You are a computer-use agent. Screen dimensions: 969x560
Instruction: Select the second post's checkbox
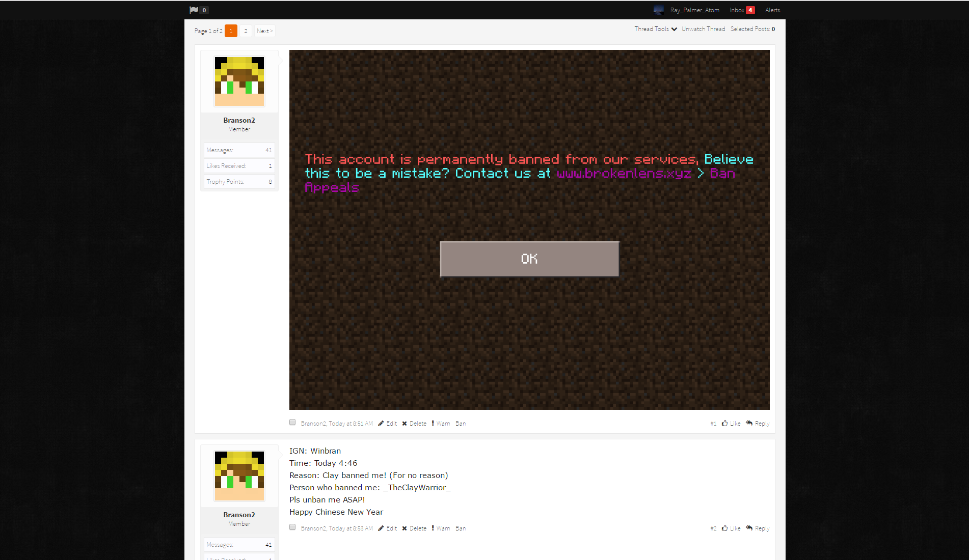[x=292, y=527]
